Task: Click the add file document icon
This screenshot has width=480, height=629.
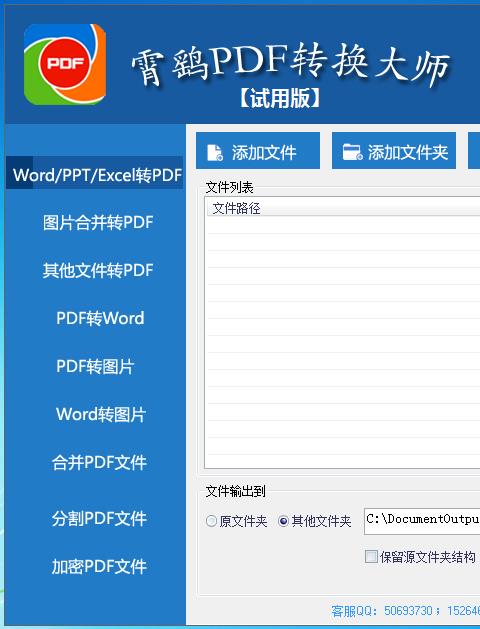Action: point(215,153)
